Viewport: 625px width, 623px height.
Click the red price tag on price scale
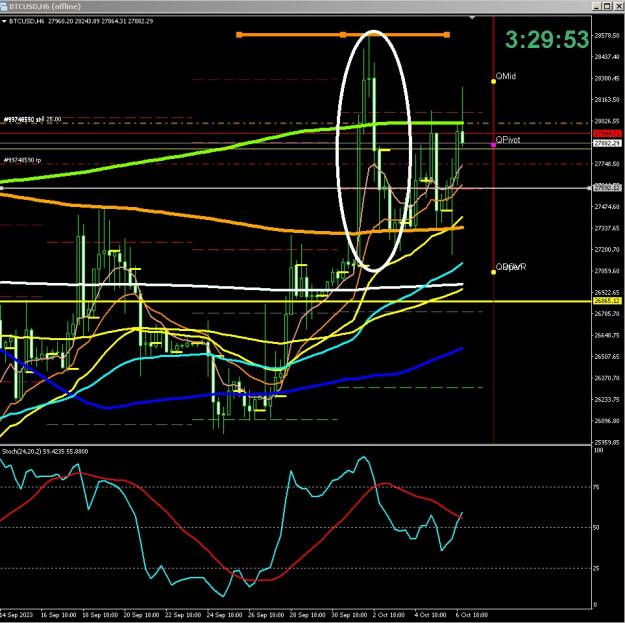[x=607, y=134]
